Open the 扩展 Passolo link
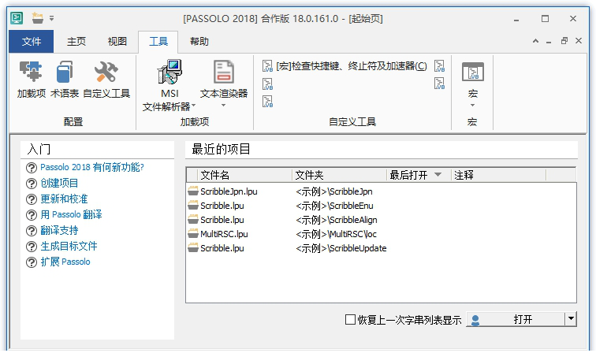Viewport: 596px width, 364px height. click(x=65, y=262)
